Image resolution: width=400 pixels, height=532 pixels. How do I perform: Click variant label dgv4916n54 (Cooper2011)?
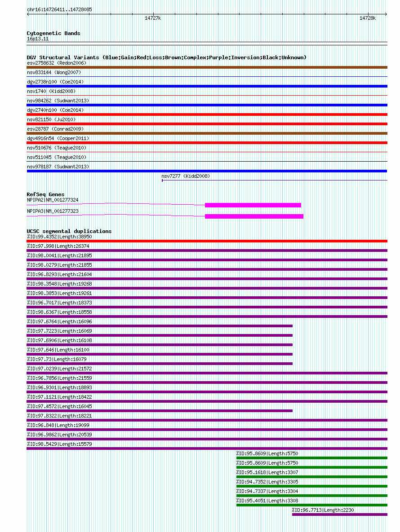58,138
